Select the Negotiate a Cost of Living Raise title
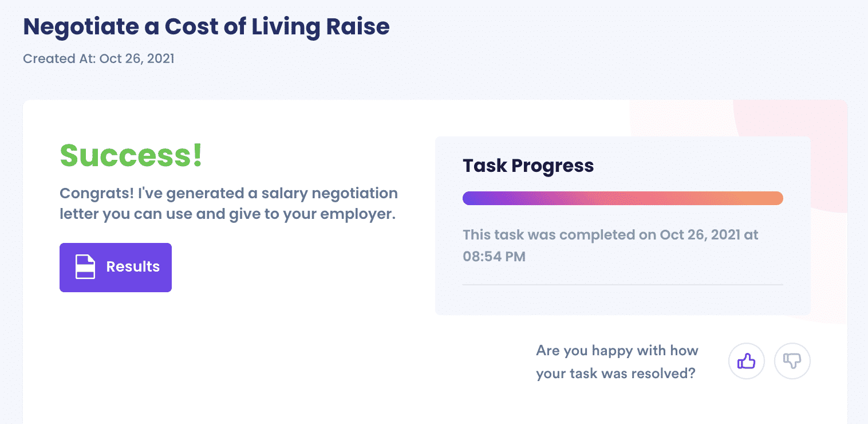 coord(206,27)
